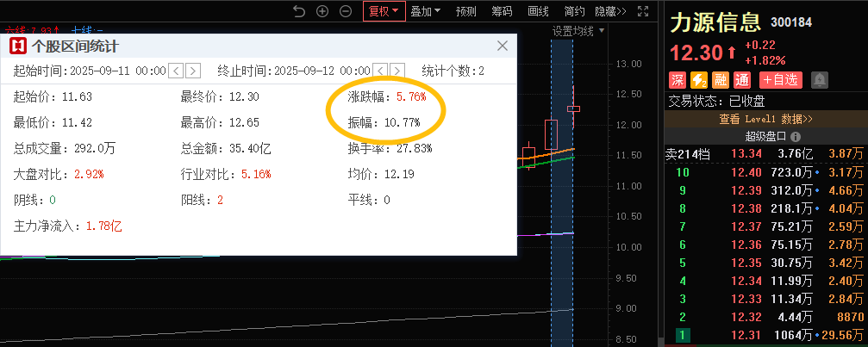The width and height of the screenshot is (868, 347).
Task: Click the 起始时间 date value 2025-09-11
Action: point(117,71)
